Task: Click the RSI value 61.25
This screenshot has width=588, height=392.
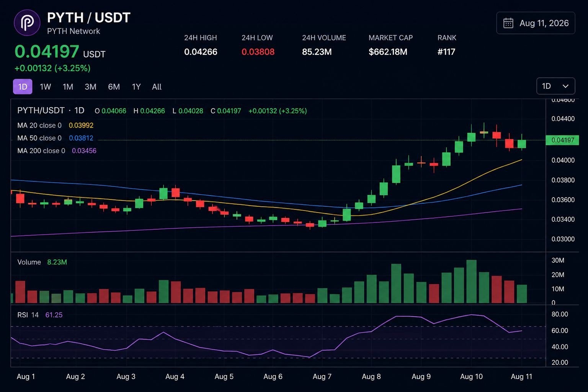Action: 54,315
